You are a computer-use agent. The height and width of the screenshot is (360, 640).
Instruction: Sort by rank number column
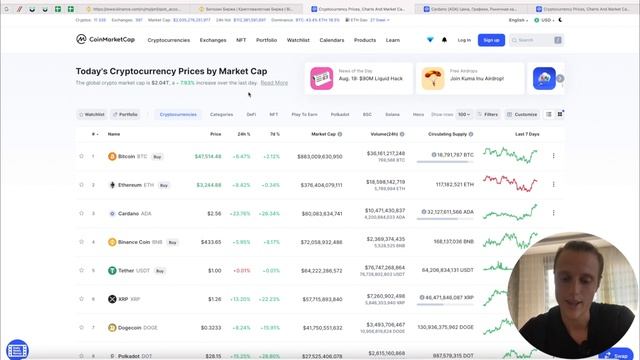coord(95,134)
